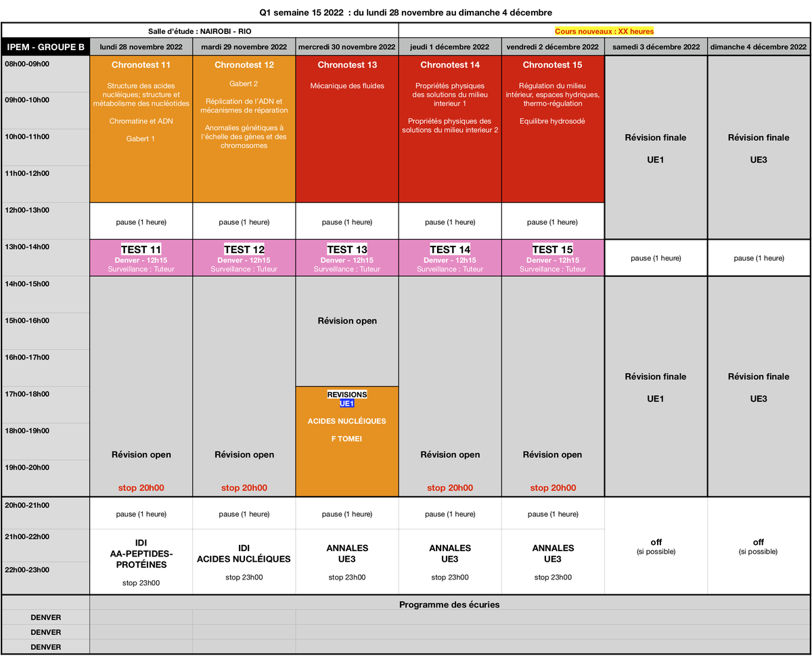Viewport: 812px width, 656px height.
Task: Click the blue UE1 highlight in REVISIONS
Action: [347, 403]
